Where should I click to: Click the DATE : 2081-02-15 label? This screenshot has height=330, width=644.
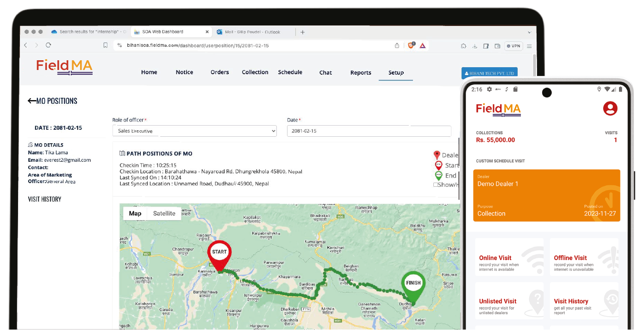tap(58, 128)
